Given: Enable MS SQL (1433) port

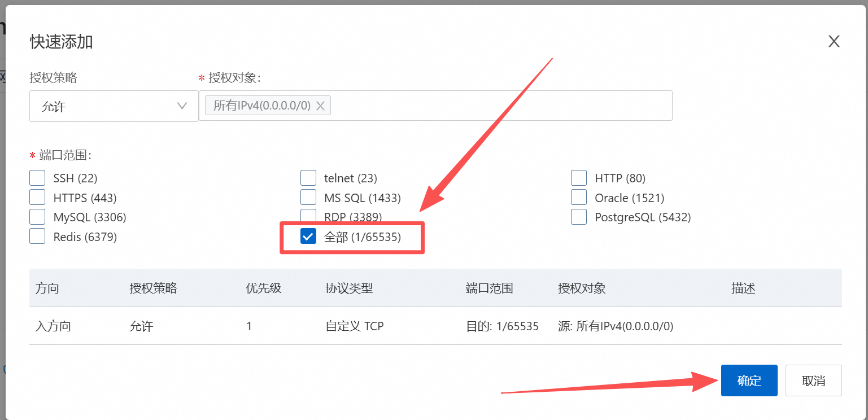Looking at the screenshot, I should click(308, 198).
